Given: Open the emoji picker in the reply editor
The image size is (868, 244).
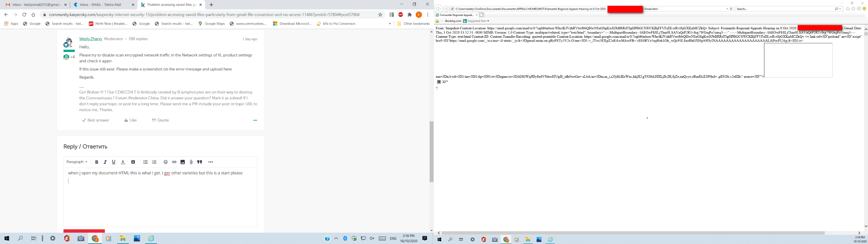Looking at the screenshot, I should tap(165, 162).
